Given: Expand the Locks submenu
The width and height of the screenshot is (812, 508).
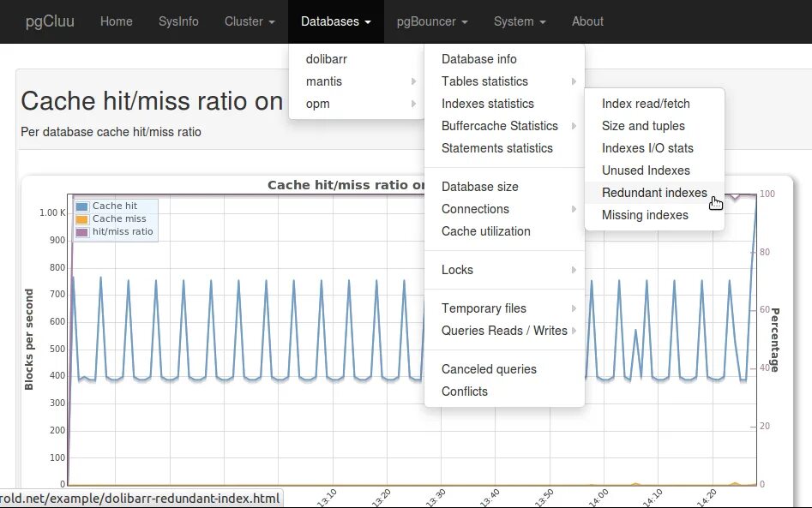Looking at the screenshot, I should pyautogui.click(x=504, y=270).
